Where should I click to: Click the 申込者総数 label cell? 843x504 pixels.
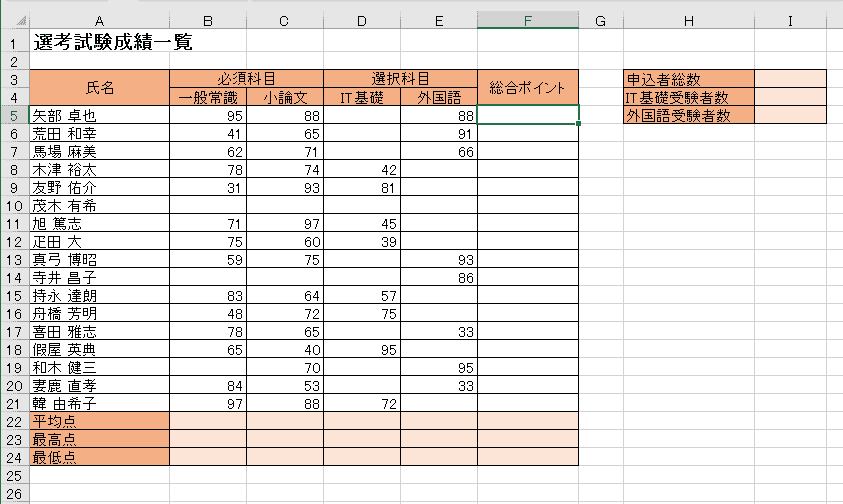(x=689, y=79)
